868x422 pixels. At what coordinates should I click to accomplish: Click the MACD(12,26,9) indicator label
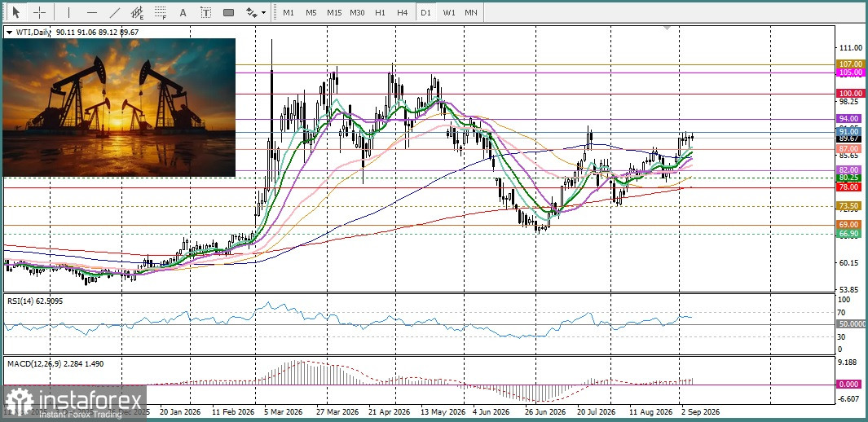(55, 363)
